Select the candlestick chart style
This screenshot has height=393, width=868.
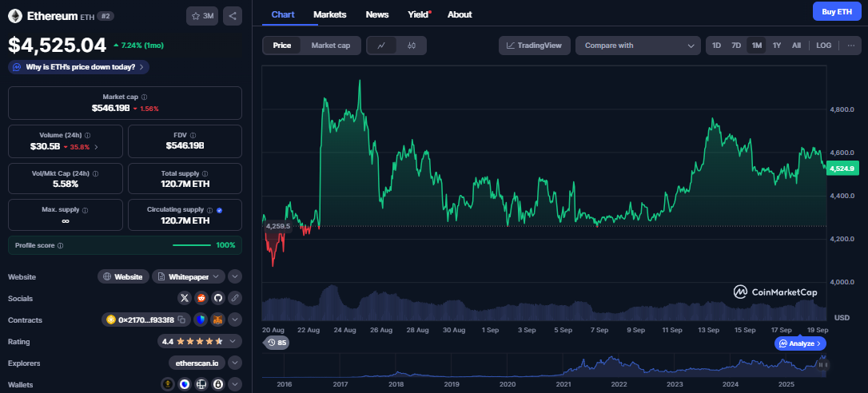(412, 46)
